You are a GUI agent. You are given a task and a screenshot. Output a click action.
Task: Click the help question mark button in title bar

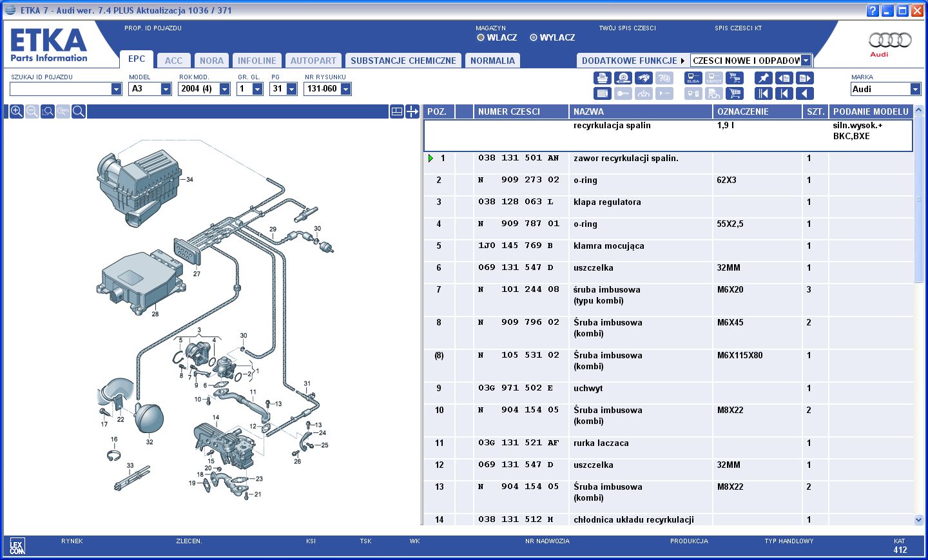[x=873, y=10]
